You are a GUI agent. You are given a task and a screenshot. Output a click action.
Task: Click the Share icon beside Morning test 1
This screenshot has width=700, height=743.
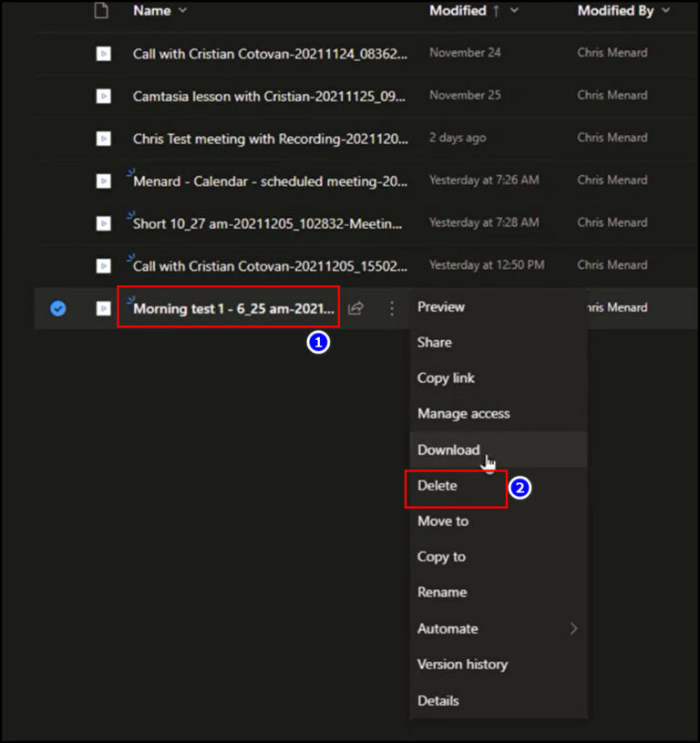point(355,308)
